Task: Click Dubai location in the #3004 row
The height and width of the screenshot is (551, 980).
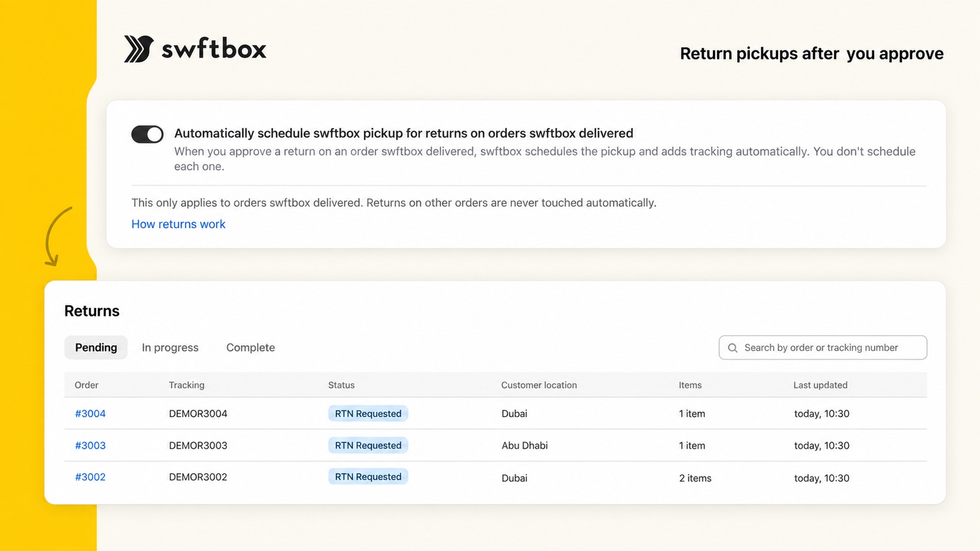Action: coord(514,414)
